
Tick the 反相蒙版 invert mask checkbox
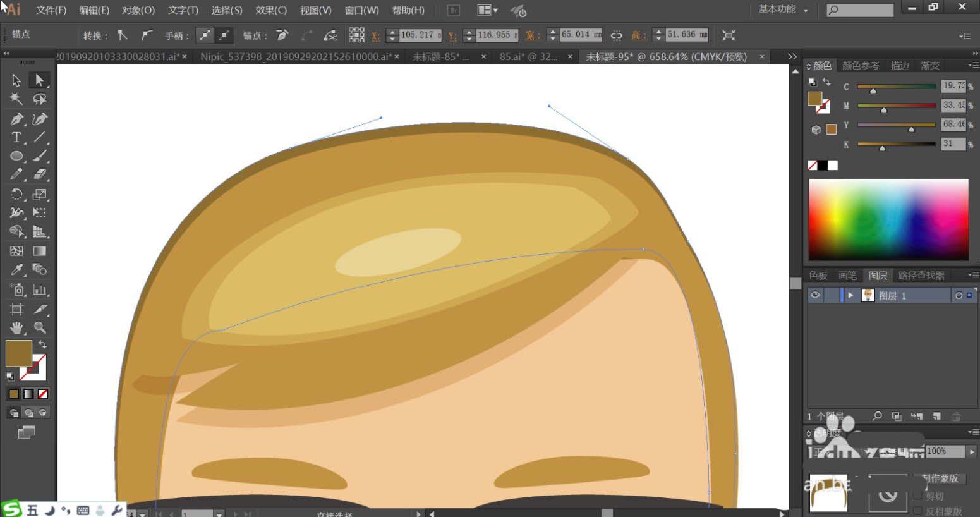(918, 511)
